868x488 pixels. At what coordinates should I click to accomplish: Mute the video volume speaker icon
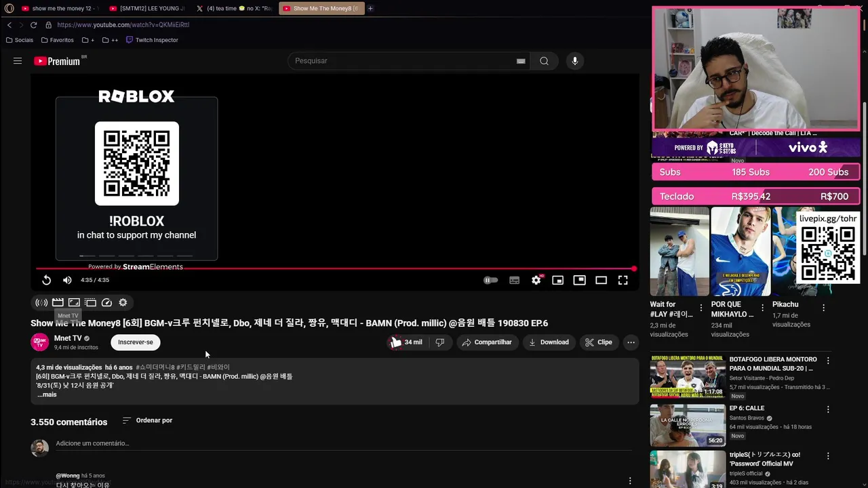tap(67, 280)
